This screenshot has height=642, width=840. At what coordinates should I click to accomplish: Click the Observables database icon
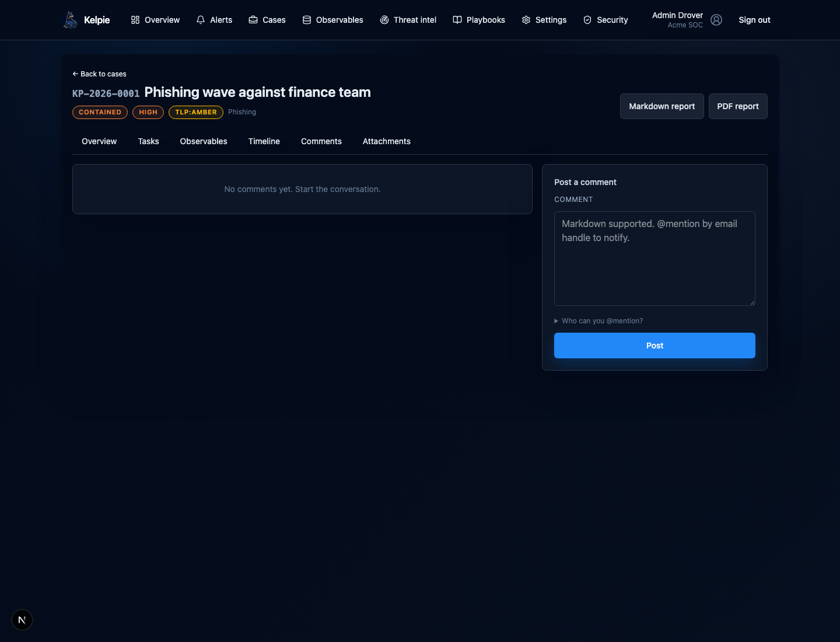307,20
